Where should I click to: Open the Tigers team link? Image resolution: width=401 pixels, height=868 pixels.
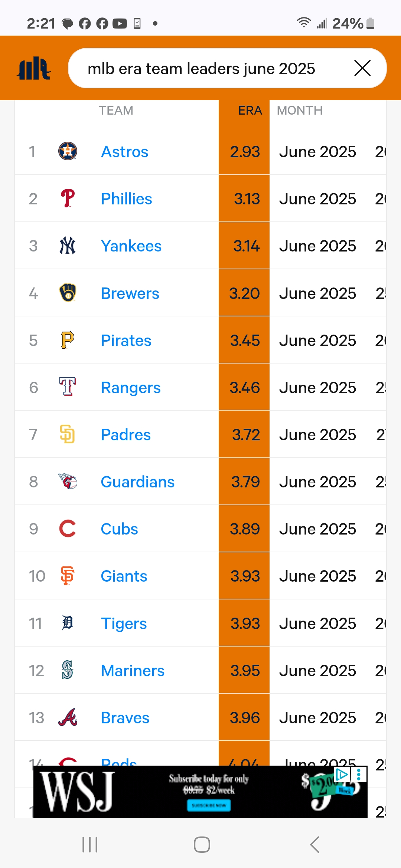pyautogui.click(x=124, y=624)
